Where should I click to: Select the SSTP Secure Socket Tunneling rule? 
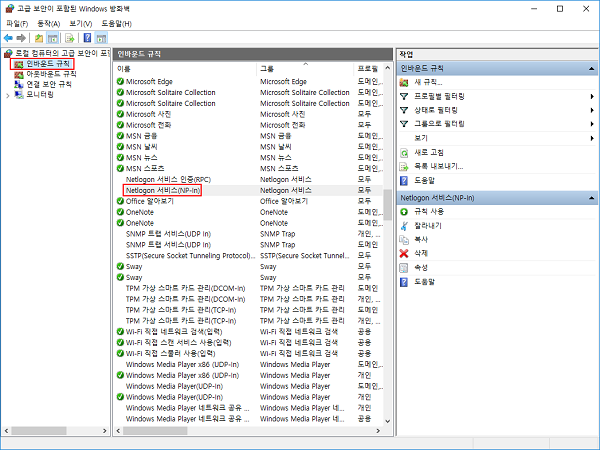(249, 255)
